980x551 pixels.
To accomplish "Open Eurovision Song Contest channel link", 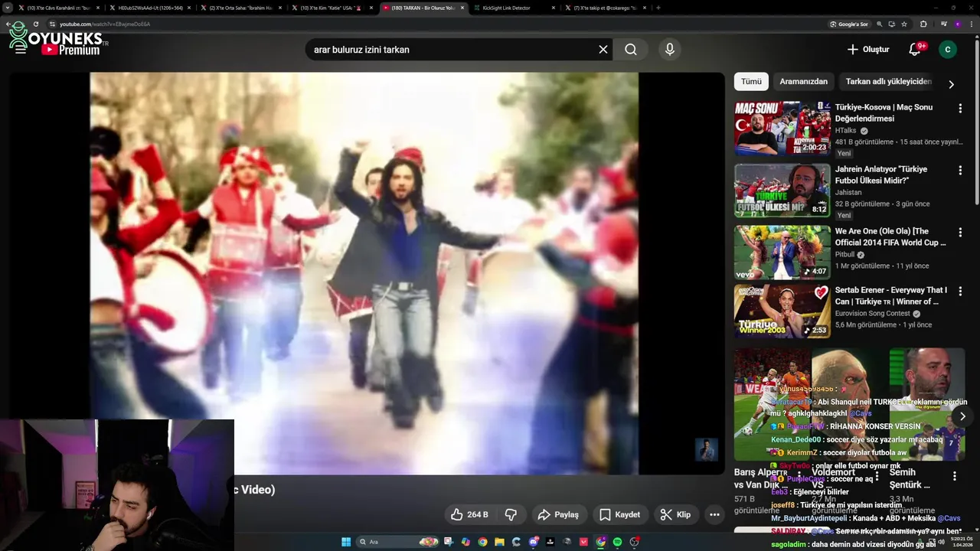I will [872, 314].
